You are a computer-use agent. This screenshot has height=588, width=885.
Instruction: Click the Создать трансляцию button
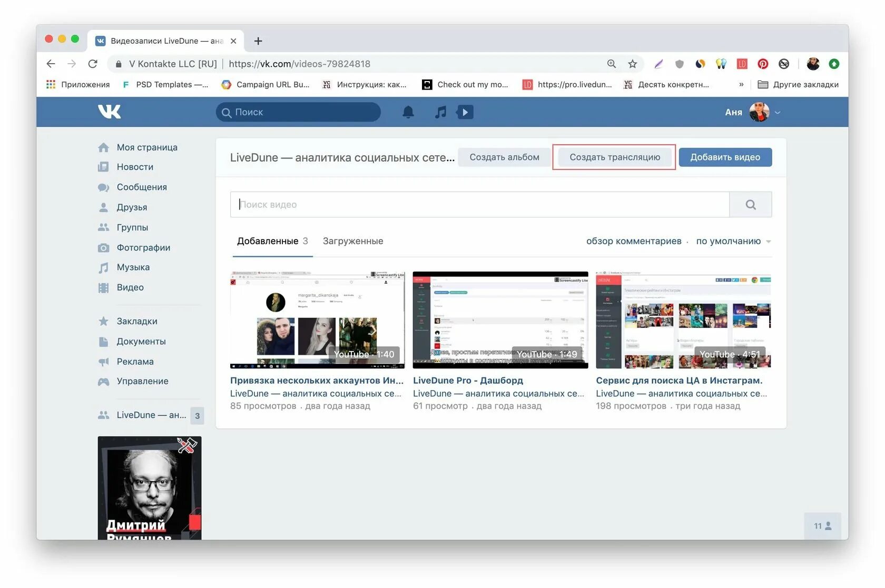point(614,157)
